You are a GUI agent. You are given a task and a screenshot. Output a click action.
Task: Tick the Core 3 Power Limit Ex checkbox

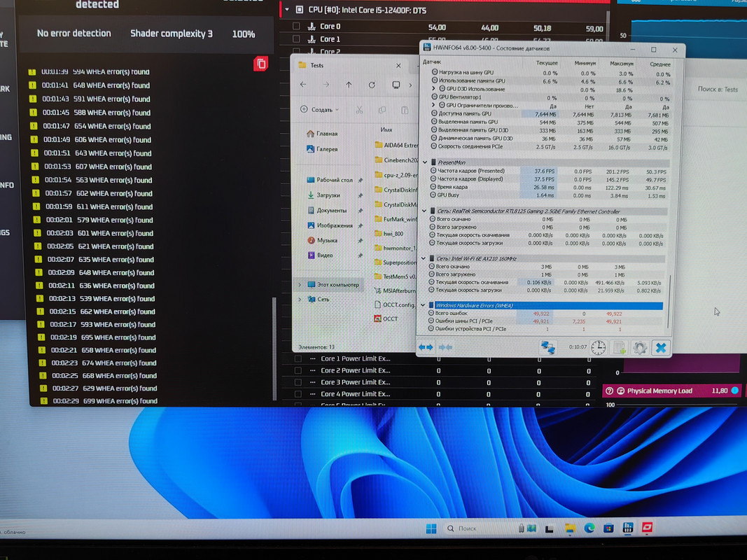[x=298, y=382]
